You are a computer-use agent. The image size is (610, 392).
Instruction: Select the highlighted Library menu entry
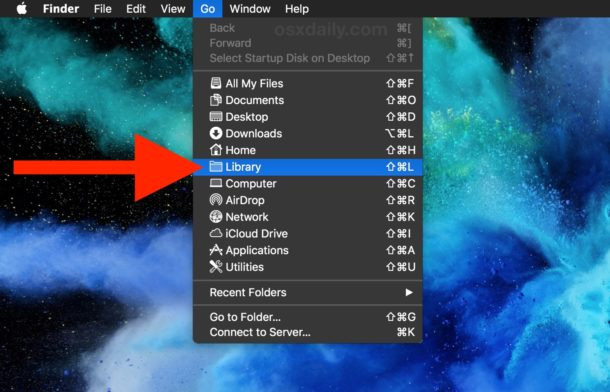click(308, 167)
